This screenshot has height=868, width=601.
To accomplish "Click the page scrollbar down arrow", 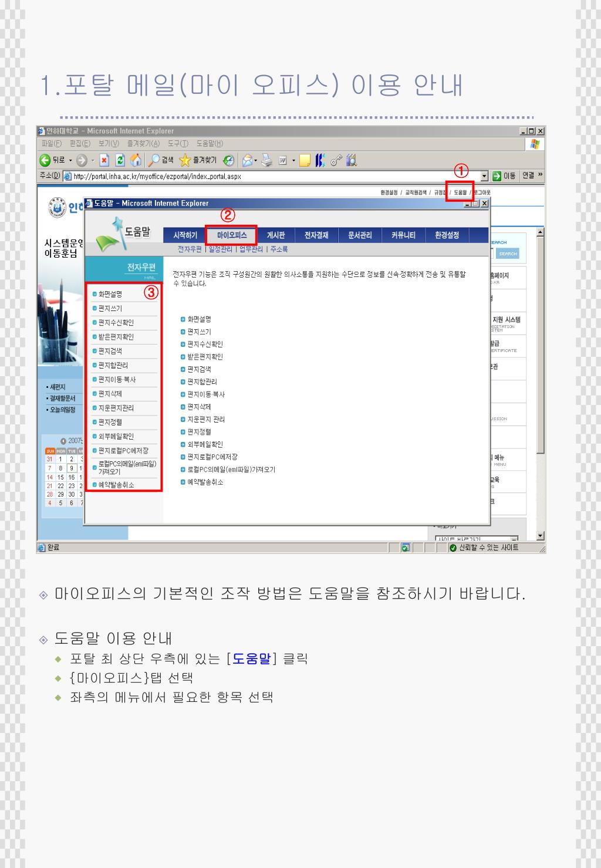I will (541, 536).
